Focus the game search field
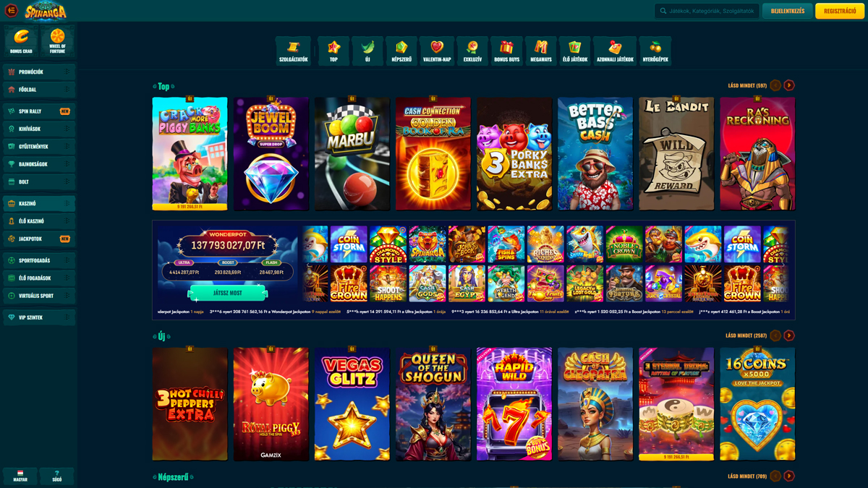 click(x=707, y=11)
